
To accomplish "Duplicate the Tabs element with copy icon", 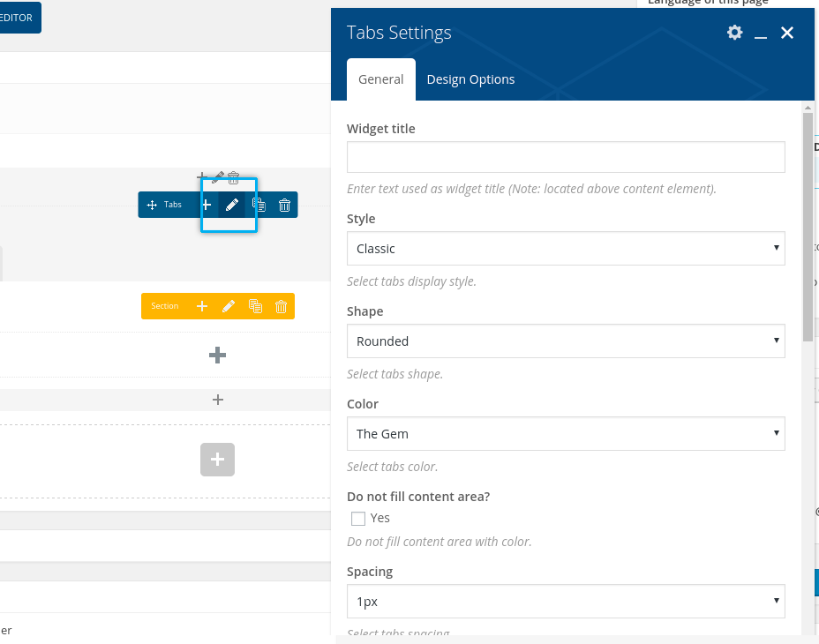I will point(259,205).
